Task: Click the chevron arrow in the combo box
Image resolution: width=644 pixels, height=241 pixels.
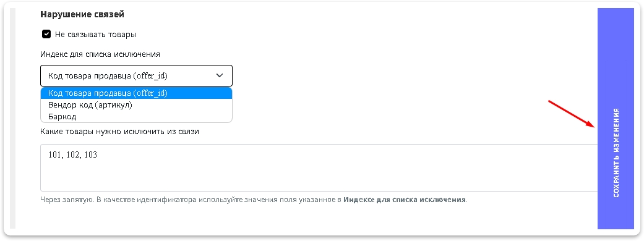Action: point(220,75)
